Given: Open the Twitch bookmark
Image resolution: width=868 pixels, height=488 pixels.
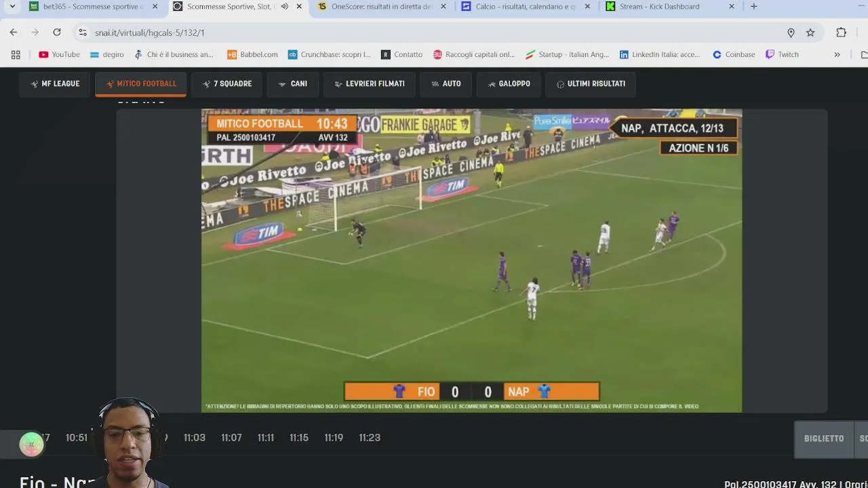Looking at the screenshot, I should point(782,54).
